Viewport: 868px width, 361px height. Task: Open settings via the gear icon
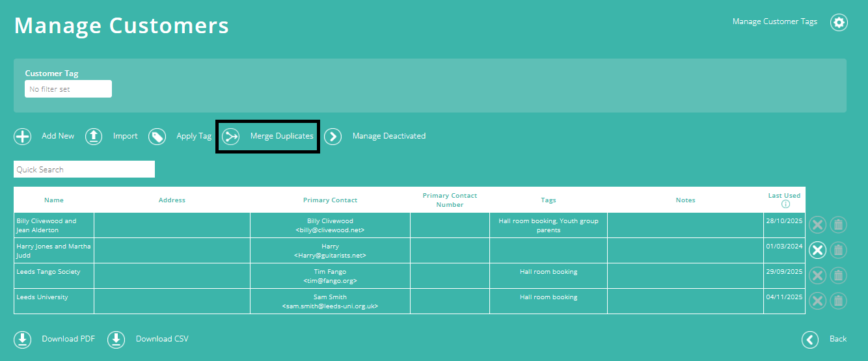(x=839, y=22)
